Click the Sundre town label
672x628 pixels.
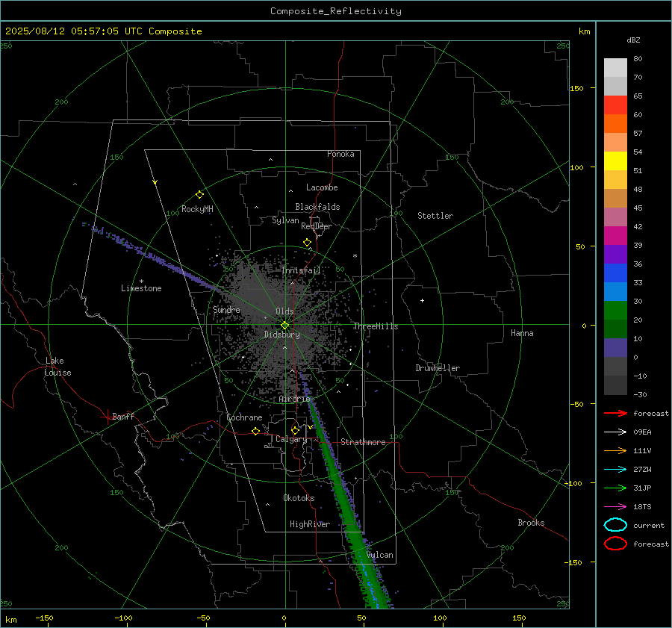226,310
